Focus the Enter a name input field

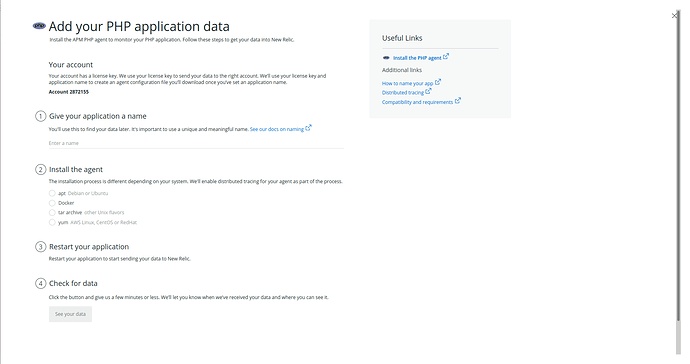pyautogui.click(x=196, y=143)
